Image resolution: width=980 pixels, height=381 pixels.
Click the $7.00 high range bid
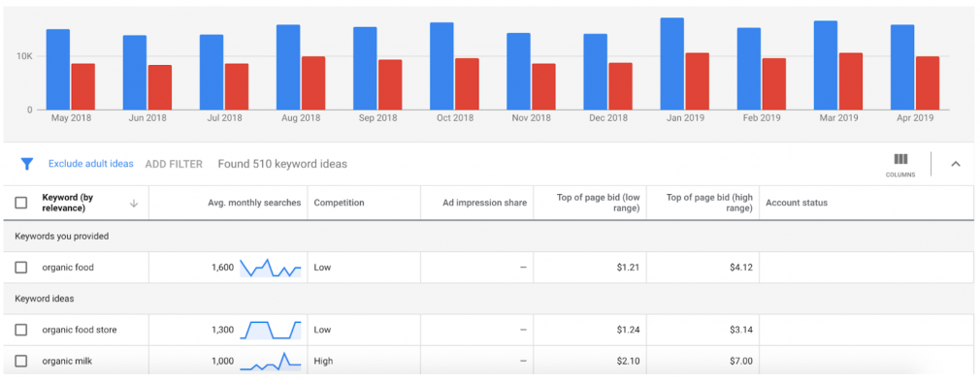click(x=740, y=361)
